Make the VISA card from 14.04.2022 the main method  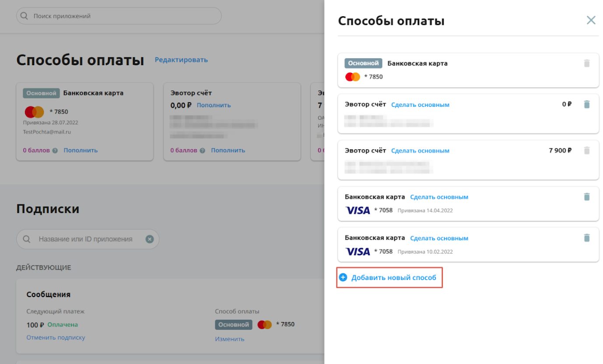tap(439, 197)
